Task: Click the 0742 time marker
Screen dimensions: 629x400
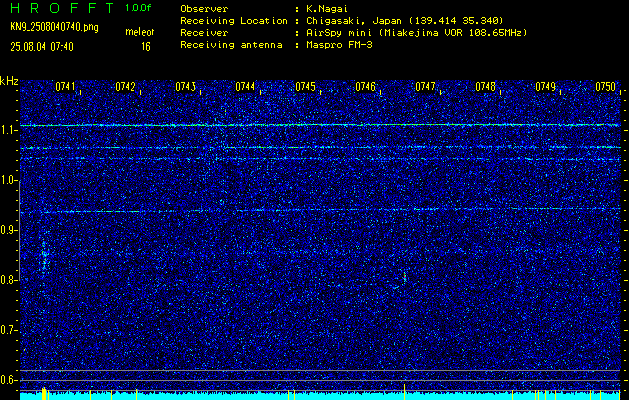Action: pos(125,87)
